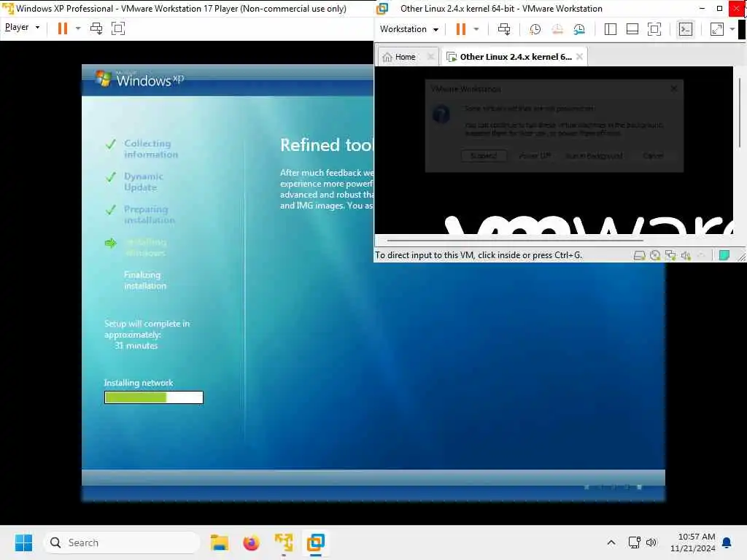The image size is (747, 560).
Task: Click Suspend in the VMware Workstation dialog
Action: coord(484,156)
